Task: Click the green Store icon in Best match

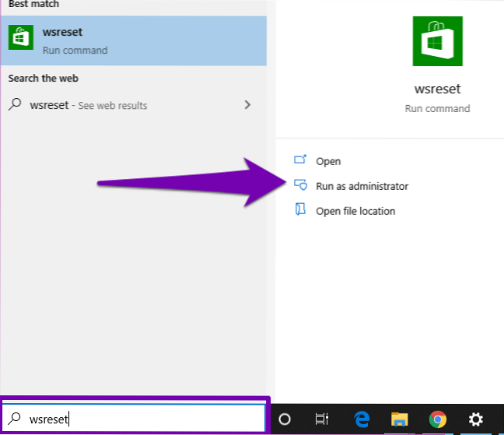Action: click(x=19, y=38)
